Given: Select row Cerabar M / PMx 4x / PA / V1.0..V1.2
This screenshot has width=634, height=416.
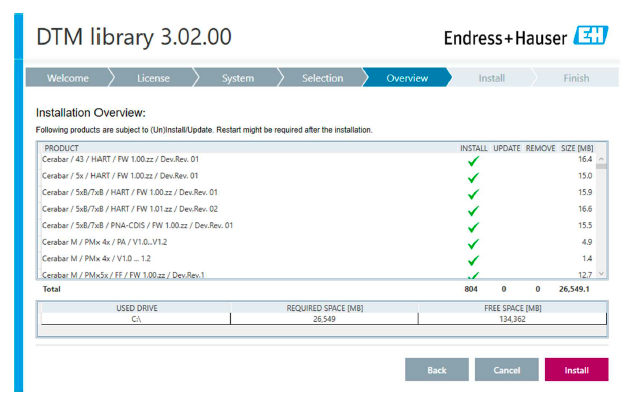Looking at the screenshot, I should click(317, 242).
